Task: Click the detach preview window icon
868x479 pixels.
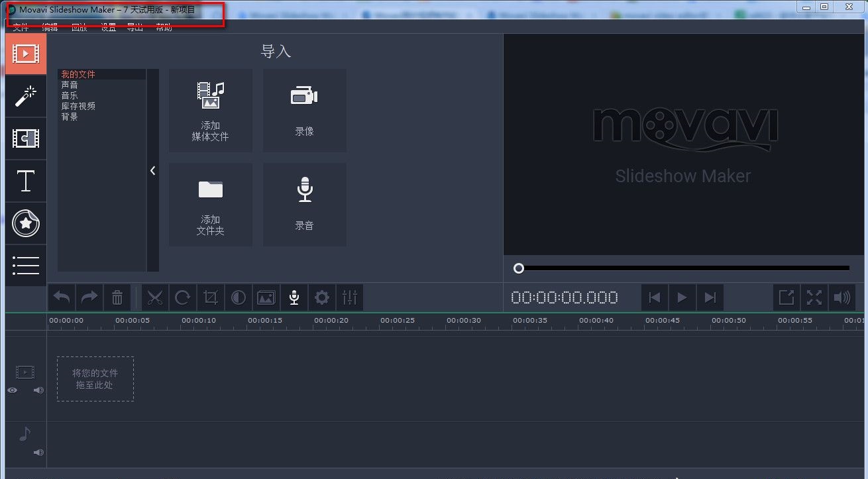Action: (x=787, y=297)
